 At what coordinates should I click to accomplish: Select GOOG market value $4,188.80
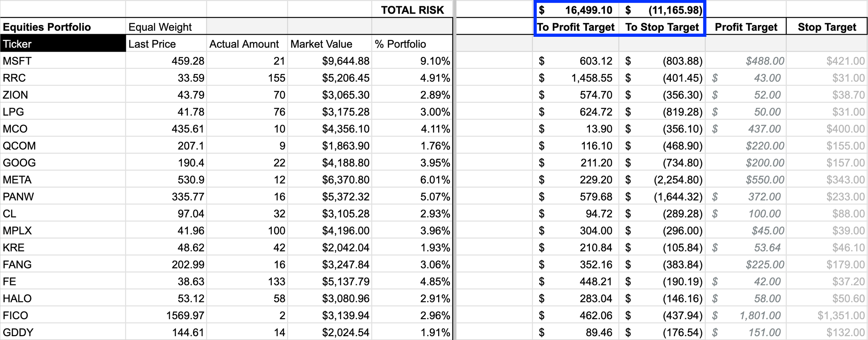329,163
